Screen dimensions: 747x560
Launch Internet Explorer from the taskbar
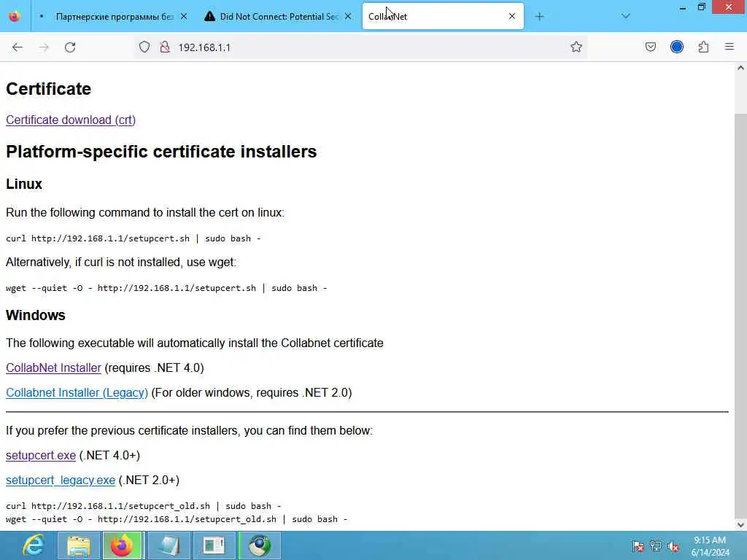[34, 545]
